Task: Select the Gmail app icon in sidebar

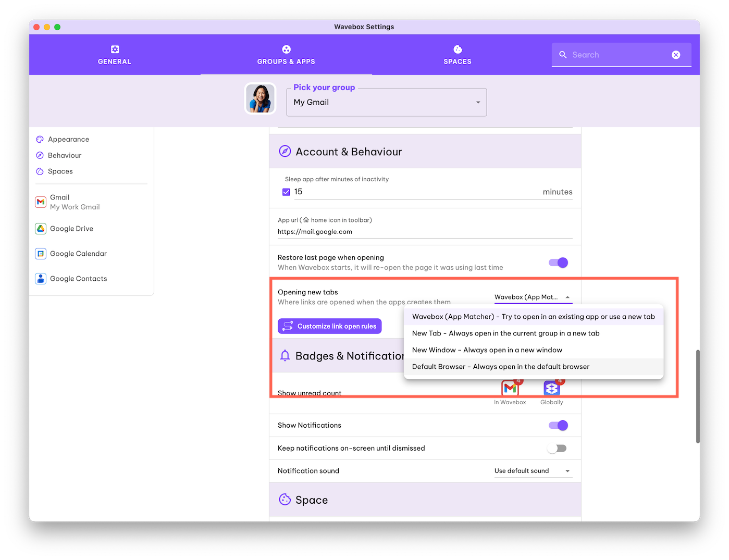Action: (x=41, y=202)
